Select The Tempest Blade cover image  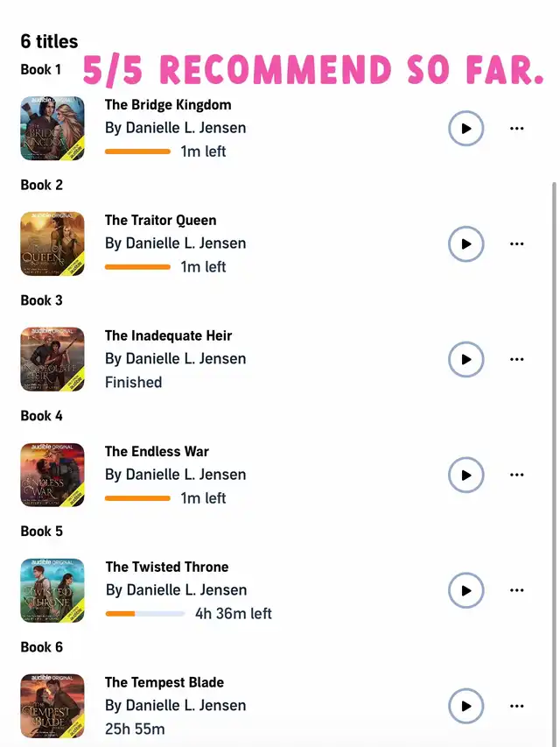(52, 706)
